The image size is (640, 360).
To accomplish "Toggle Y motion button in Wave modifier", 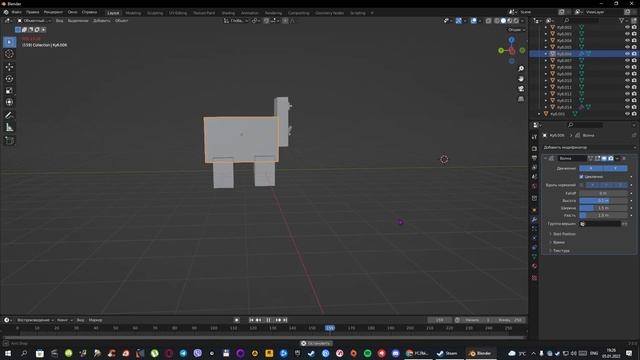I will pos(616,168).
